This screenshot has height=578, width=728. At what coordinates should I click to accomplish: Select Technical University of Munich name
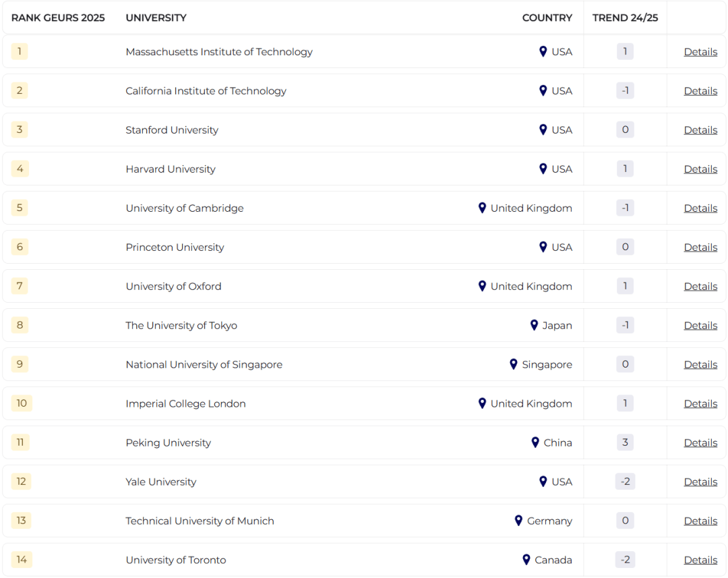click(200, 521)
